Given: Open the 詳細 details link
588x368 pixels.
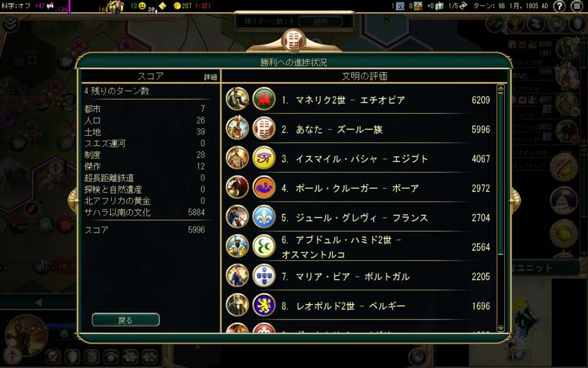Looking at the screenshot, I should 210,77.
